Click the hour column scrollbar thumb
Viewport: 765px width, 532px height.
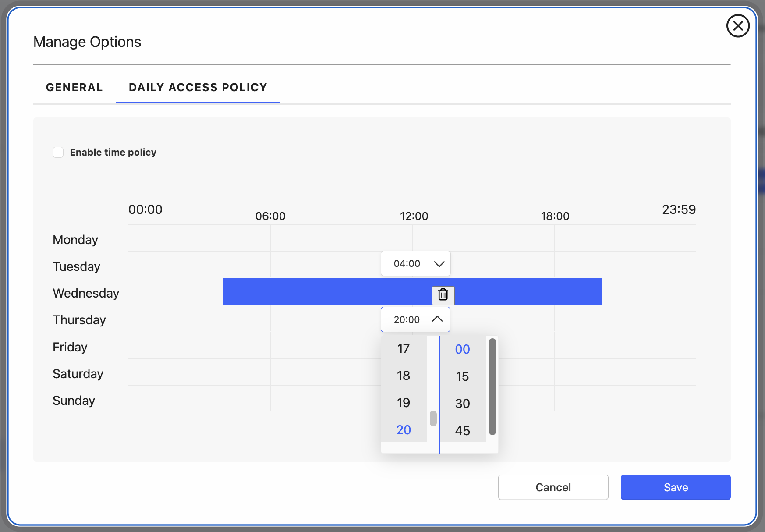click(433, 419)
